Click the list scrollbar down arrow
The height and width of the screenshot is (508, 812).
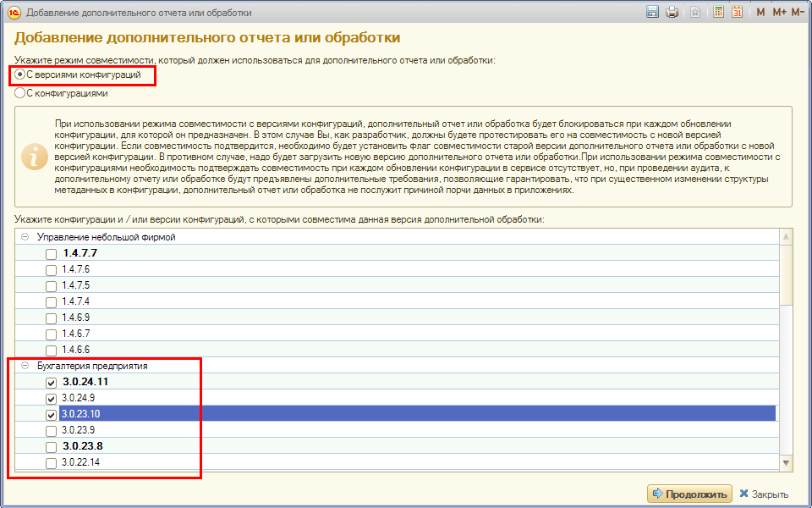pyautogui.click(x=786, y=462)
